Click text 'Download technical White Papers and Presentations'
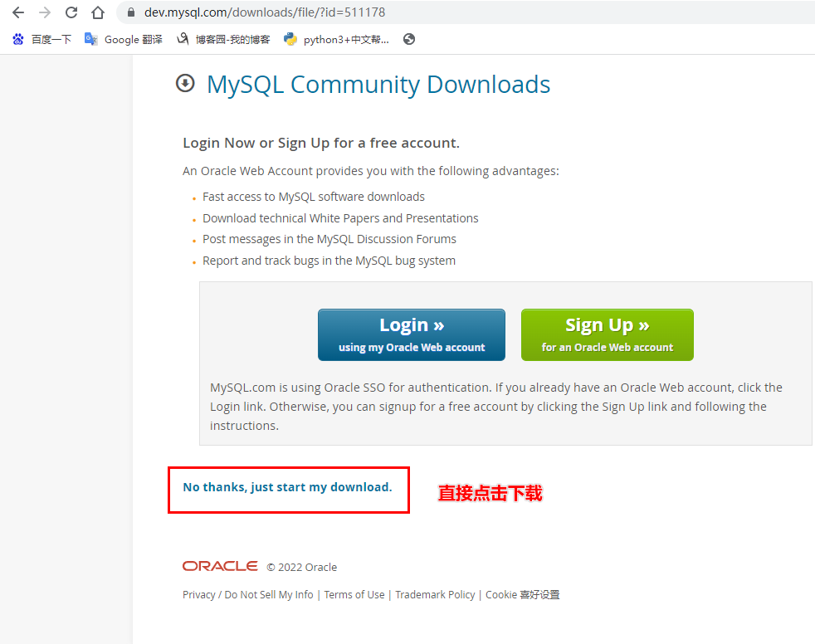815x644 pixels. click(x=340, y=217)
